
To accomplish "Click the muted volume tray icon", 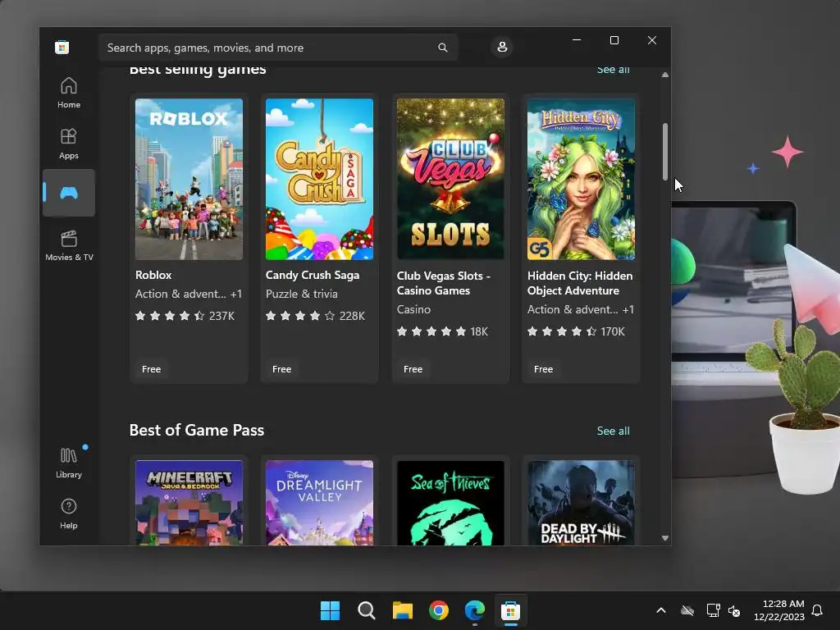I will tap(734, 610).
